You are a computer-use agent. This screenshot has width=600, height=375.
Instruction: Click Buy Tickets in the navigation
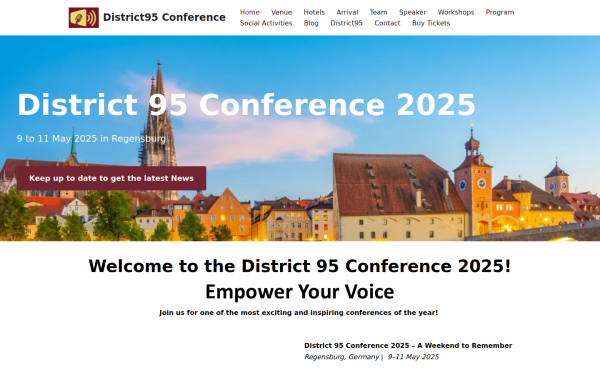pos(430,23)
